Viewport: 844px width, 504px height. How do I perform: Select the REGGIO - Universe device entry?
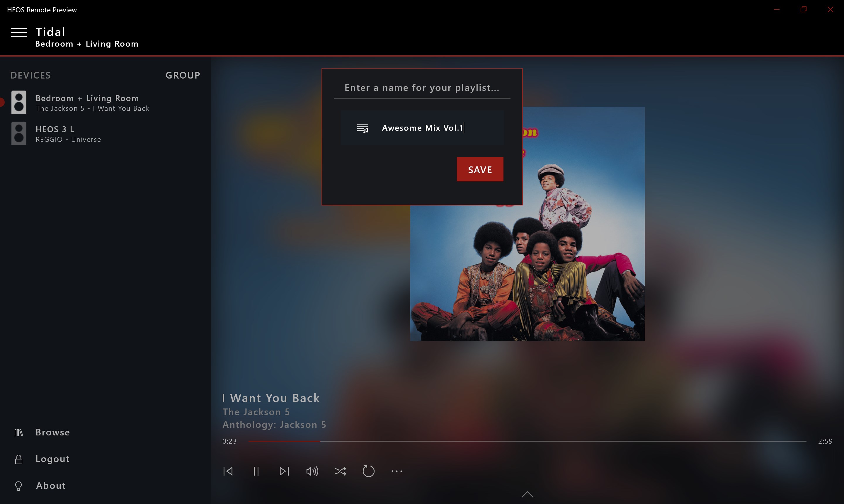pos(68,139)
